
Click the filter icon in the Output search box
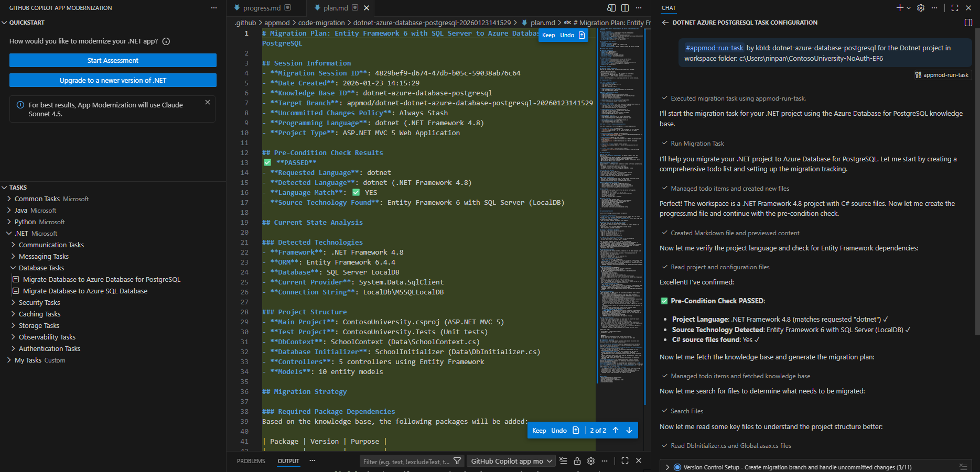[x=457, y=461]
